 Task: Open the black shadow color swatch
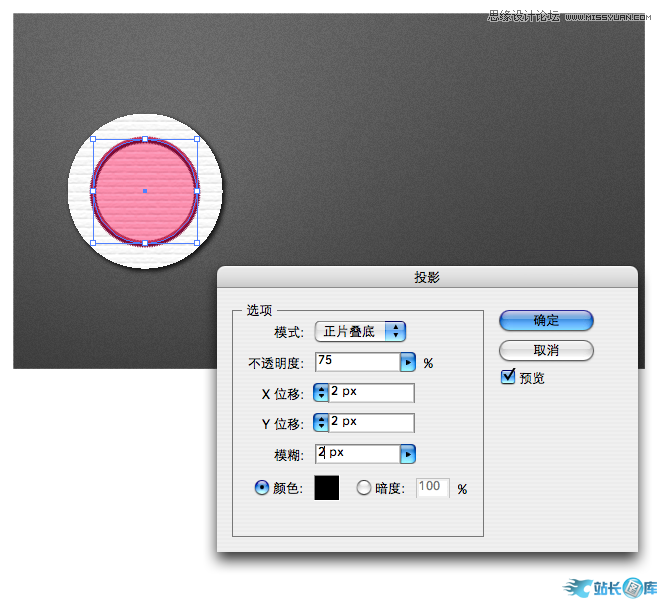pyautogui.click(x=327, y=488)
